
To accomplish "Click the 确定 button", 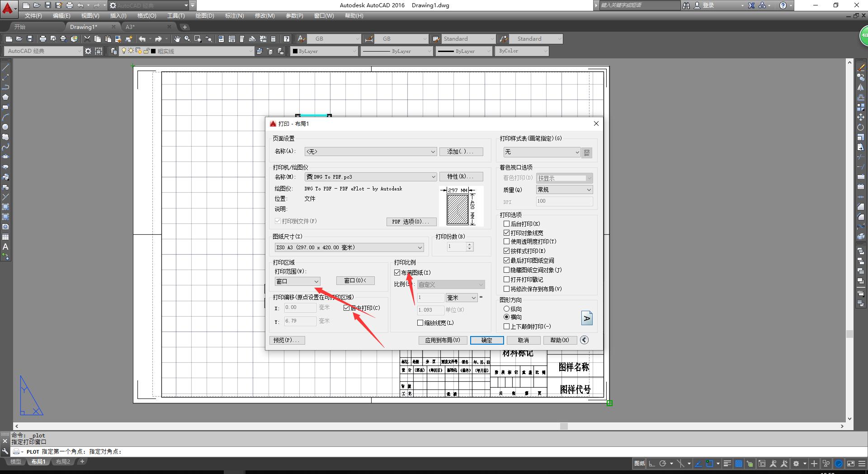I will click(x=487, y=340).
